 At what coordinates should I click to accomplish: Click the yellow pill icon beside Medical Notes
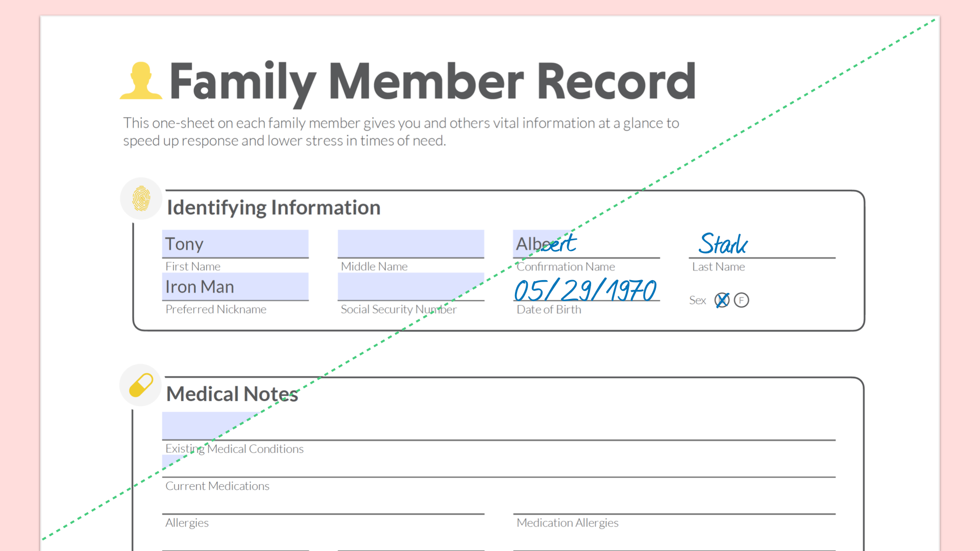(x=141, y=385)
